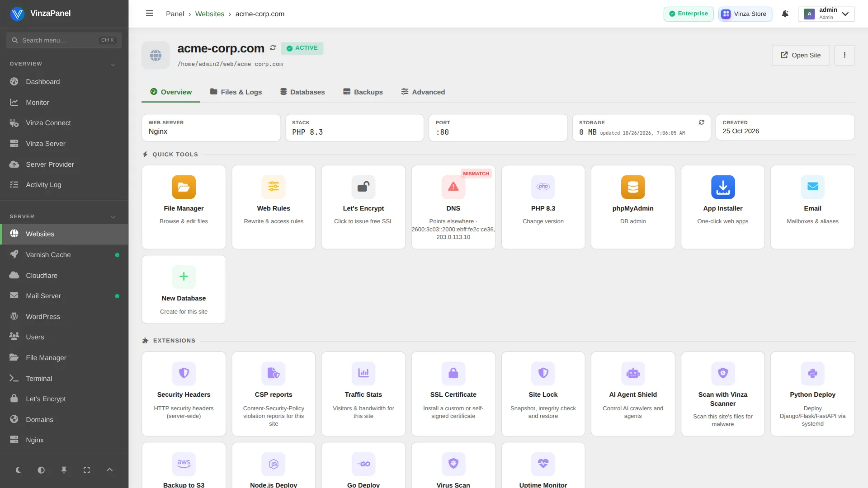
Task: Open Monitor in the sidebar
Action: [x=64, y=103]
